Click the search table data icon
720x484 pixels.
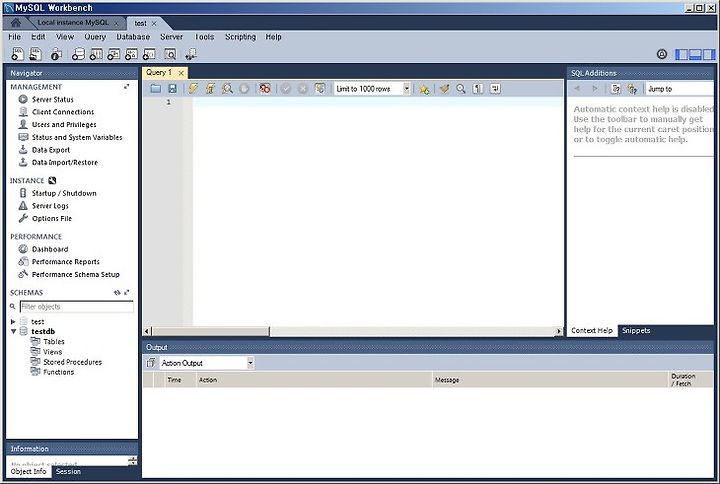pyautogui.click(x=170, y=54)
